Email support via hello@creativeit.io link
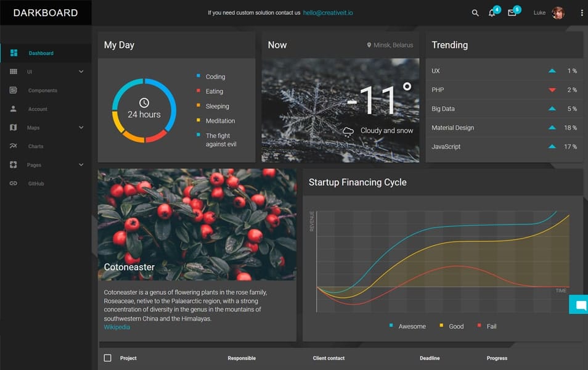Screen dimensions: 588x370 (x=327, y=12)
